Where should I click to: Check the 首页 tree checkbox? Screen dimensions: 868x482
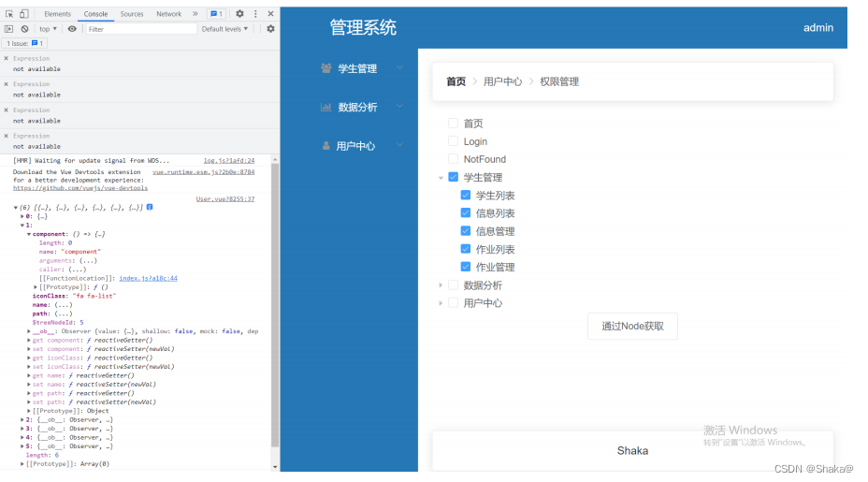(x=453, y=123)
